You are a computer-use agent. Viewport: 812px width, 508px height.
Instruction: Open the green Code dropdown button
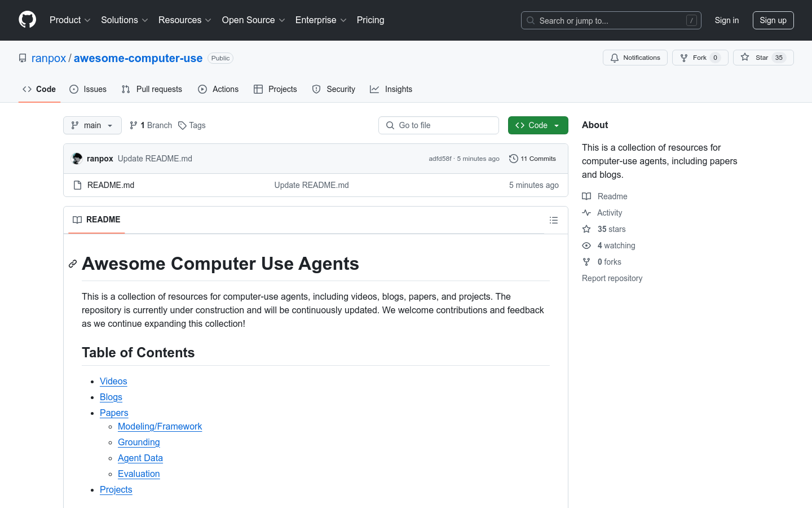coord(538,125)
